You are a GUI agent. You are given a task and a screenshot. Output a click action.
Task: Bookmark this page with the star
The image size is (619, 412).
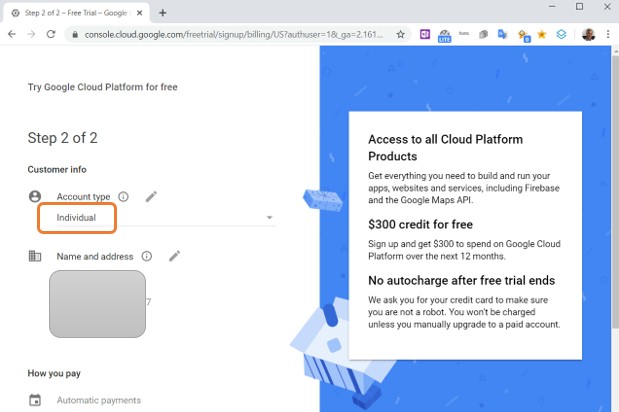[400, 34]
